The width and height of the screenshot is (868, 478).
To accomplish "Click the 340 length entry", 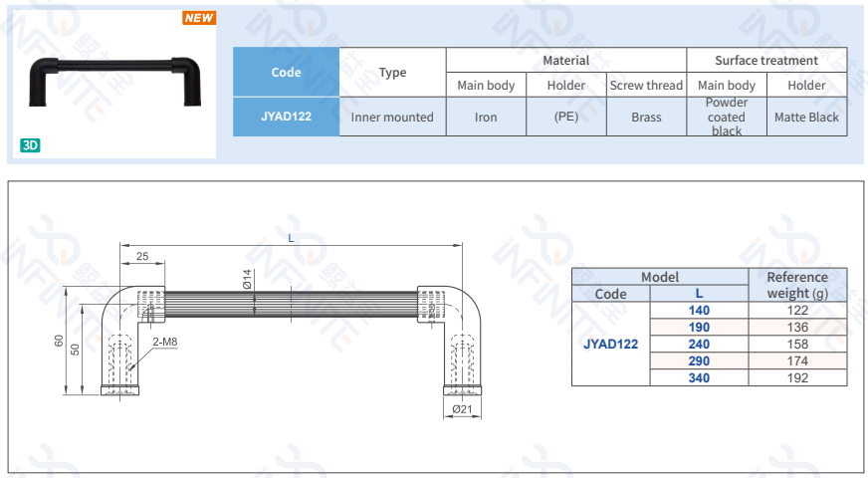I will [699, 377].
